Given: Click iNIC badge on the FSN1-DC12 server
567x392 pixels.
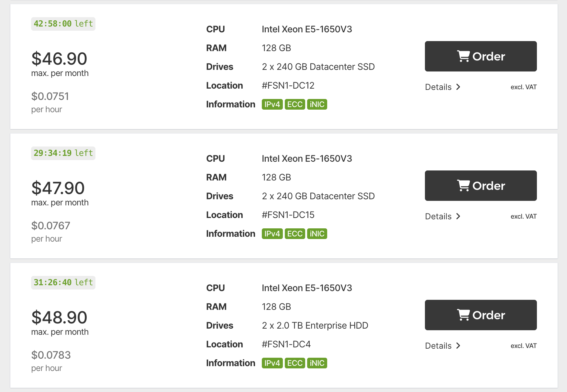Looking at the screenshot, I should [x=317, y=104].
